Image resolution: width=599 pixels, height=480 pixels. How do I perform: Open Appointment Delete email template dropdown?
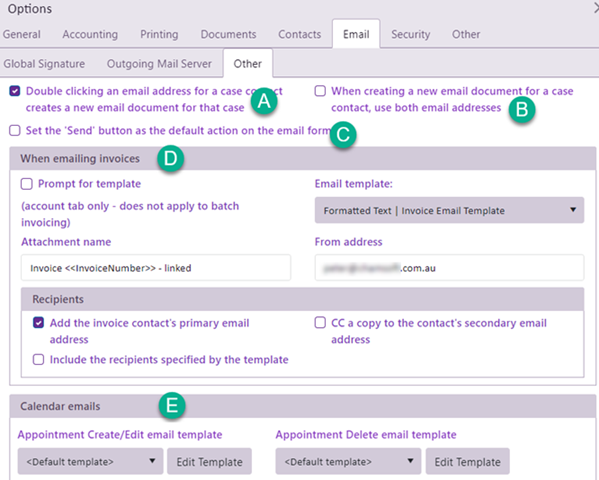[x=348, y=461]
